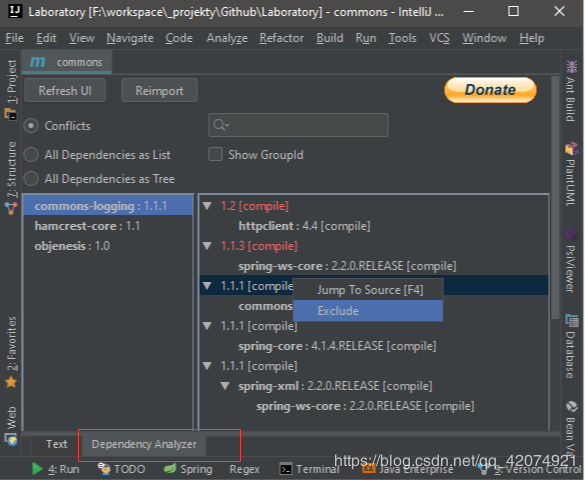Collapse the highlighted 1.1.1 [compile] node
585x480 pixels.
coord(207,286)
